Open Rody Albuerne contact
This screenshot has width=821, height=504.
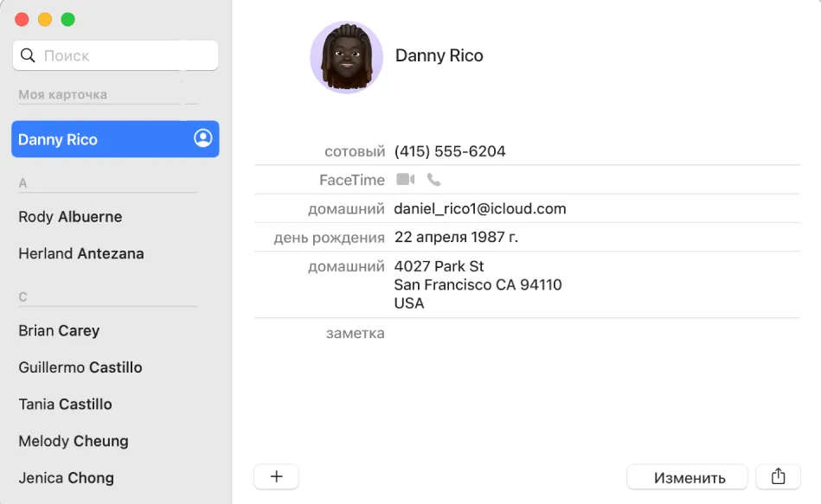70,217
